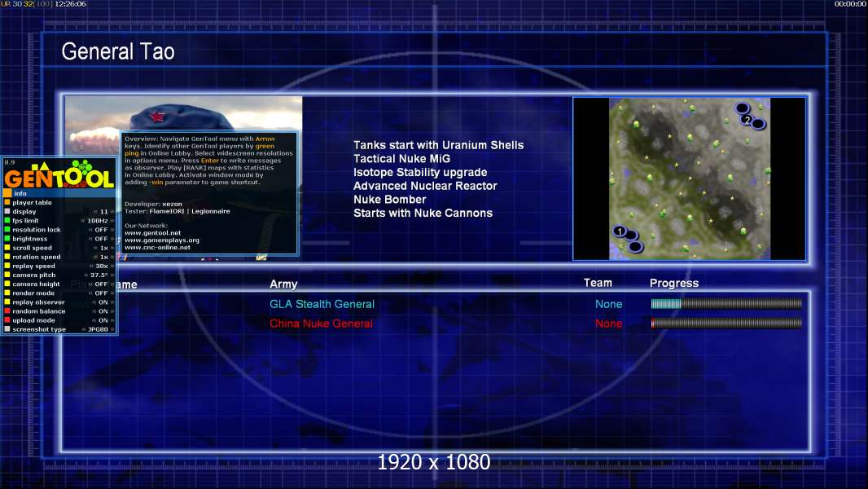Click the green square beside fps limit
868x489 pixels.
pos(7,220)
